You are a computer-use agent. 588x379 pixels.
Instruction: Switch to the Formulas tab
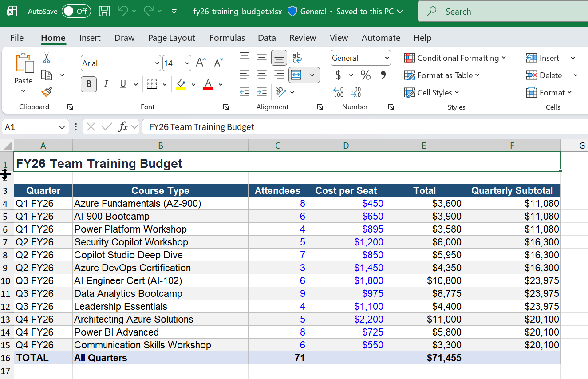[x=227, y=38]
